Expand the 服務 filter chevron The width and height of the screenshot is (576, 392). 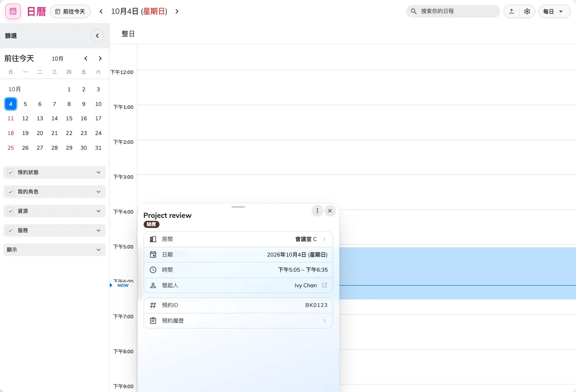coord(99,230)
